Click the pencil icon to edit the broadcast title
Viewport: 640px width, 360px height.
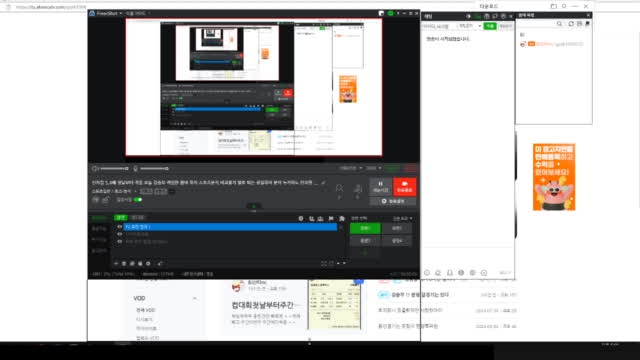click(x=323, y=182)
